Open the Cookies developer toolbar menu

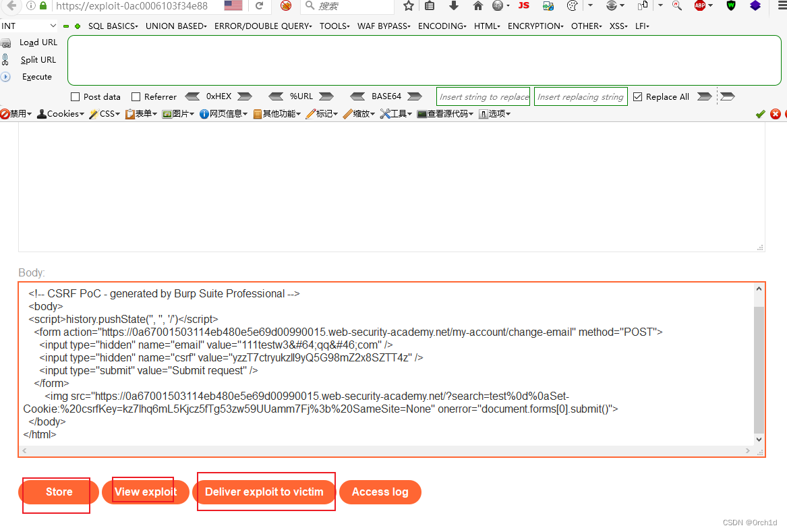point(61,114)
